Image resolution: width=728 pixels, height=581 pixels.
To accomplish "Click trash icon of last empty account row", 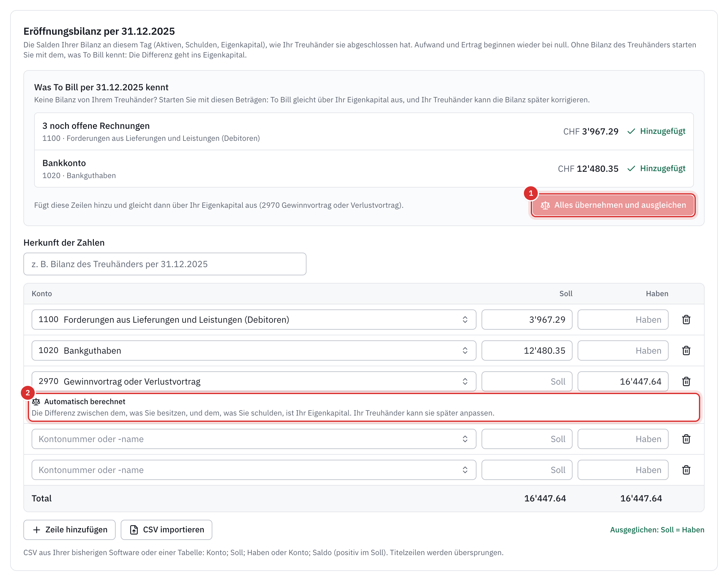I will [x=686, y=470].
